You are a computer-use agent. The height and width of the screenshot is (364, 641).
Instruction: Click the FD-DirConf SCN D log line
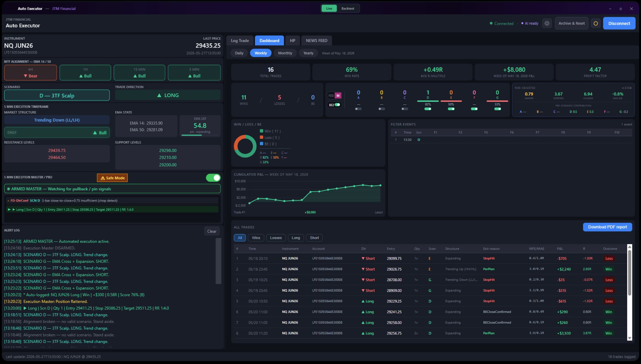tap(112, 201)
